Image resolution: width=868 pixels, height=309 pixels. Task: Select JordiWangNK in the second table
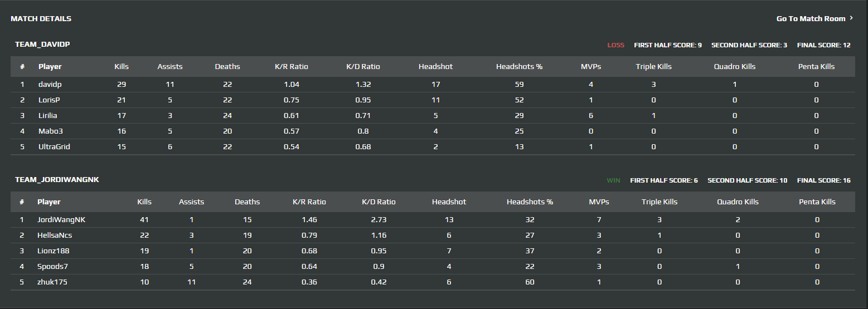61,220
